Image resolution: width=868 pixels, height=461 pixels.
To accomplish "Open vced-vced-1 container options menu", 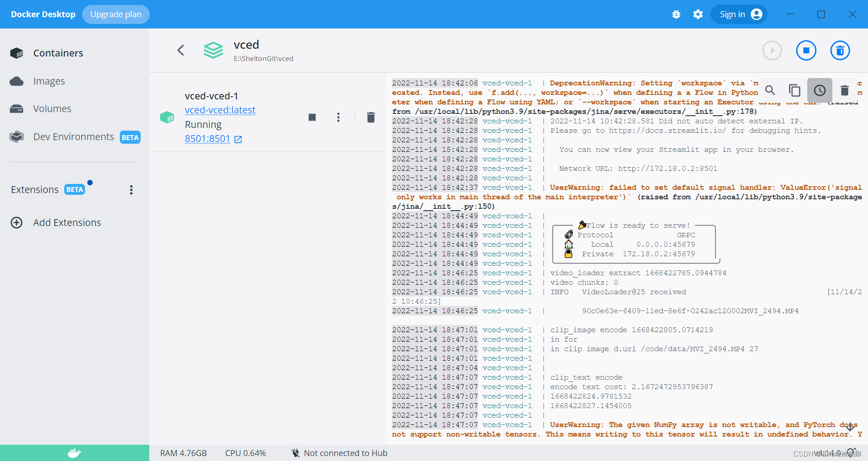I will click(x=338, y=118).
